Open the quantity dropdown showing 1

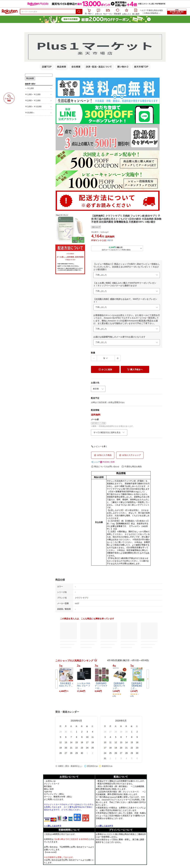tap(106, 358)
